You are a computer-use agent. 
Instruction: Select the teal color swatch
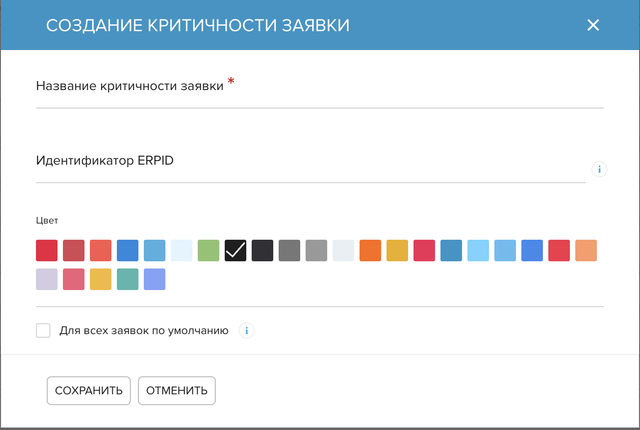coord(127,279)
